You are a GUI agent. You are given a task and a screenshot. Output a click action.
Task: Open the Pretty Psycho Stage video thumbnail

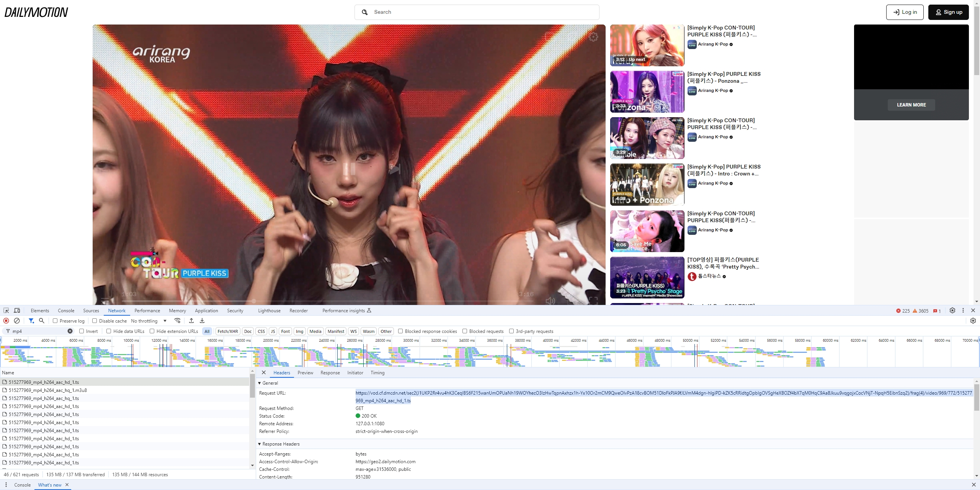click(647, 277)
